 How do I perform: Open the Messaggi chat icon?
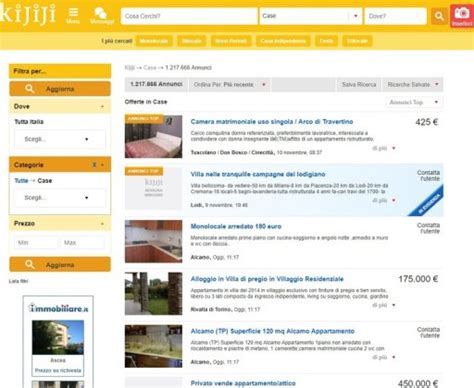click(x=102, y=15)
